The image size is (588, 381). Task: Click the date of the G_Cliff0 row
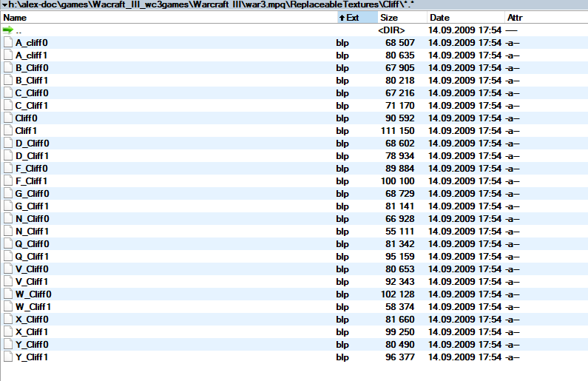click(x=464, y=194)
